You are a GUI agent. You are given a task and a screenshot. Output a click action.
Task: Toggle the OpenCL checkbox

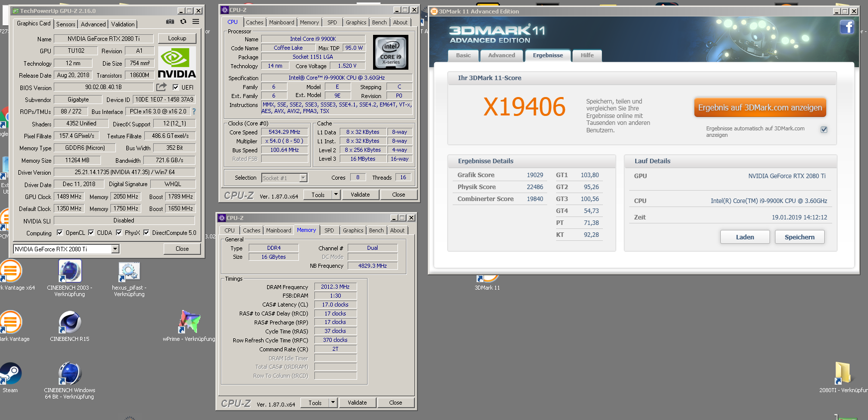tap(60, 232)
